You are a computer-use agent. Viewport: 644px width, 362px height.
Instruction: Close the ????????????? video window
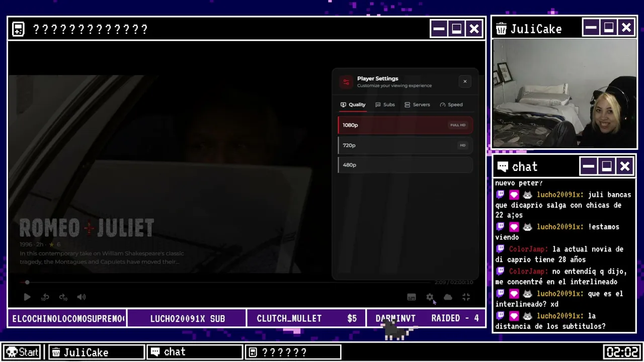coord(474,29)
